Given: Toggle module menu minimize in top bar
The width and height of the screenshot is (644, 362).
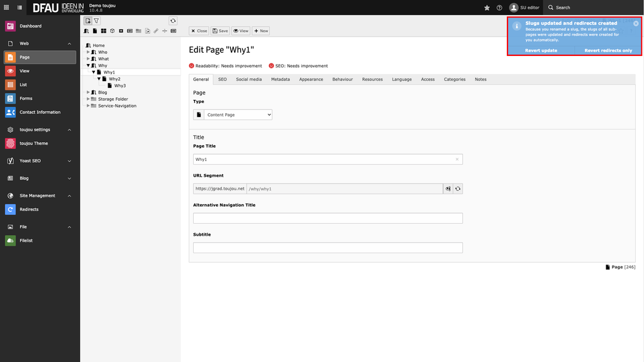Looking at the screenshot, I should (x=20, y=8).
